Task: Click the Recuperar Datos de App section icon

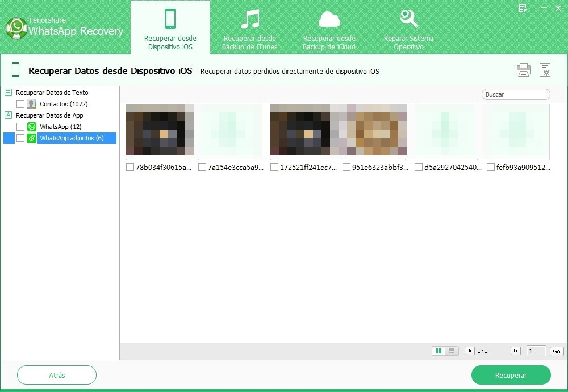Action: [x=8, y=115]
